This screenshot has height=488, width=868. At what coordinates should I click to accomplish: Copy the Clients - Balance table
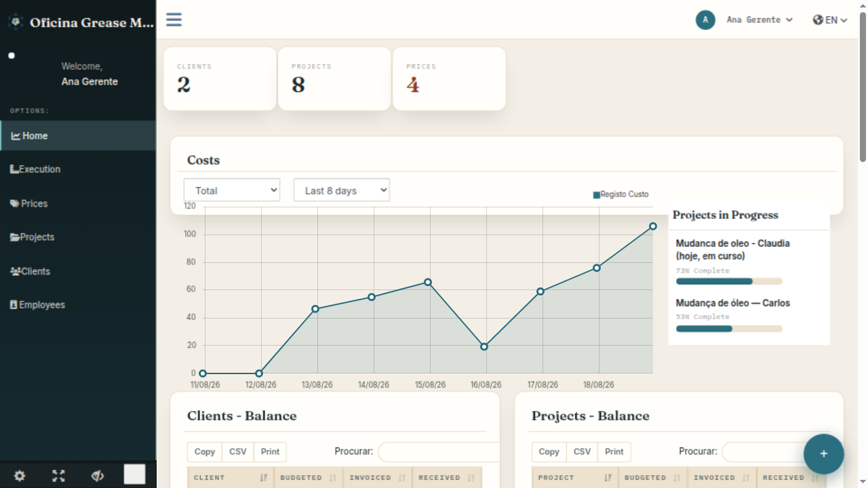point(205,452)
